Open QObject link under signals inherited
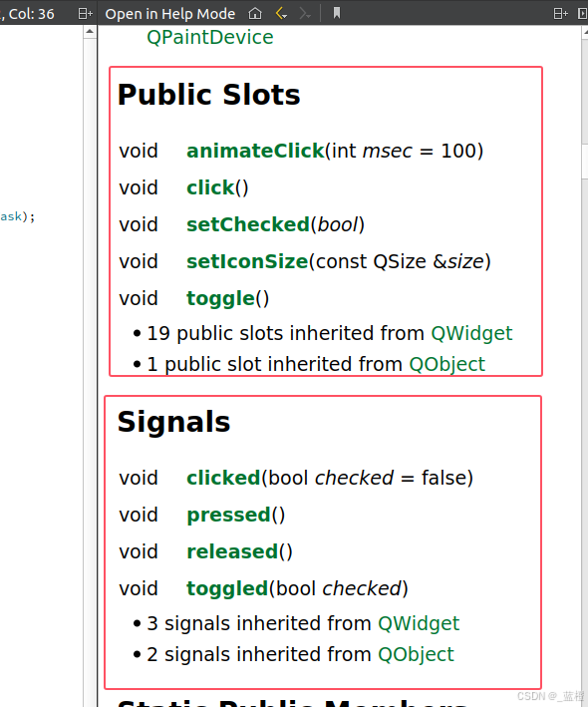Image resolution: width=588 pixels, height=707 pixels. point(416,654)
